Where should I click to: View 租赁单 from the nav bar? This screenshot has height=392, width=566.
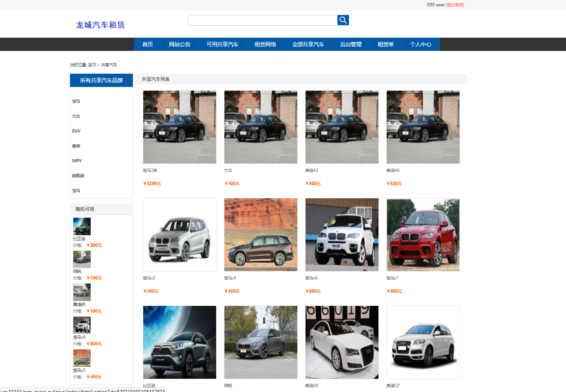385,44
